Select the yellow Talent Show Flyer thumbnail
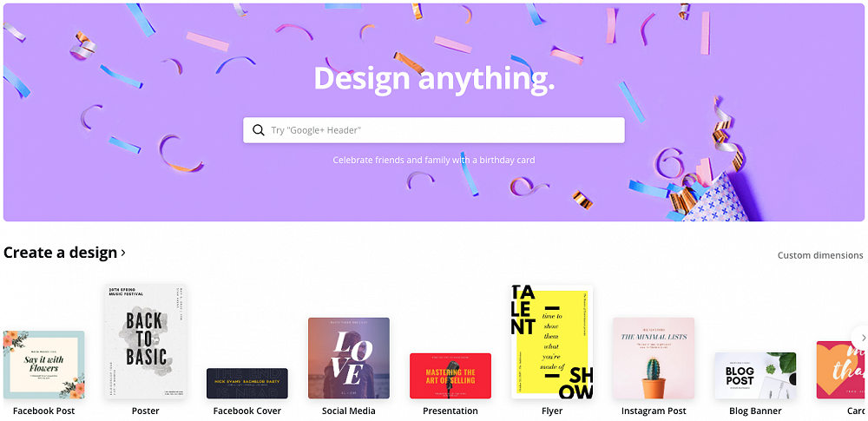This screenshot has width=868, height=421. click(x=552, y=342)
